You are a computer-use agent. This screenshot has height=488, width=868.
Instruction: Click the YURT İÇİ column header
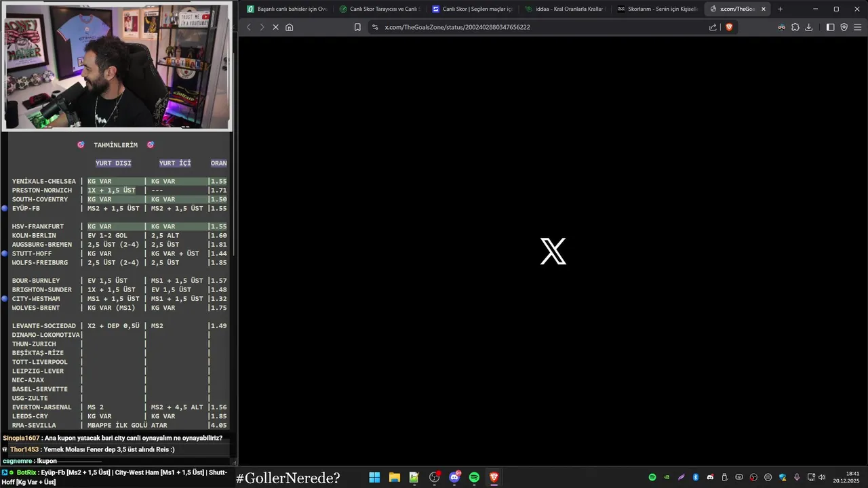pyautogui.click(x=175, y=163)
